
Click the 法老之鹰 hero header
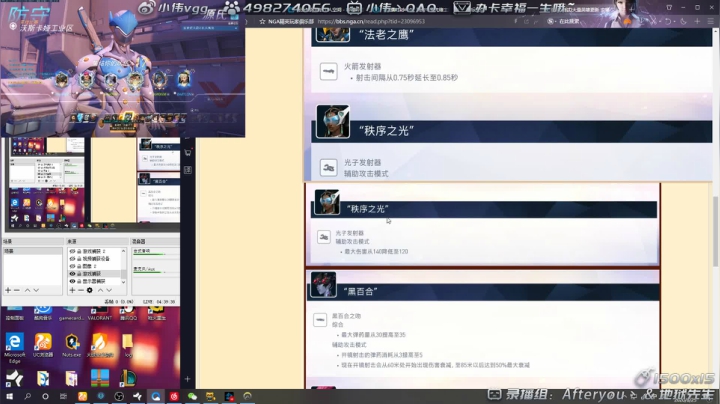pyautogui.click(x=512, y=37)
